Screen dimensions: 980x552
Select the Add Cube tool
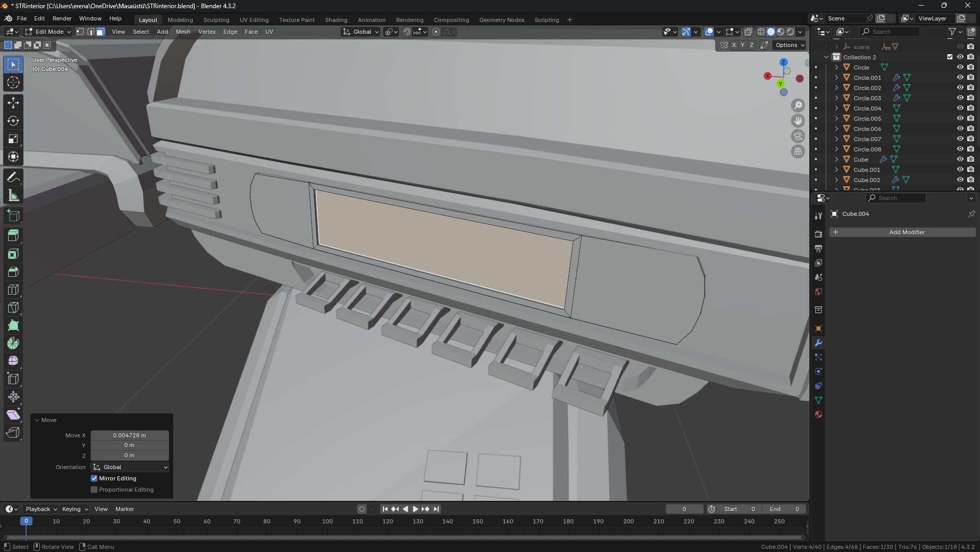pyautogui.click(x=13, y=216)
